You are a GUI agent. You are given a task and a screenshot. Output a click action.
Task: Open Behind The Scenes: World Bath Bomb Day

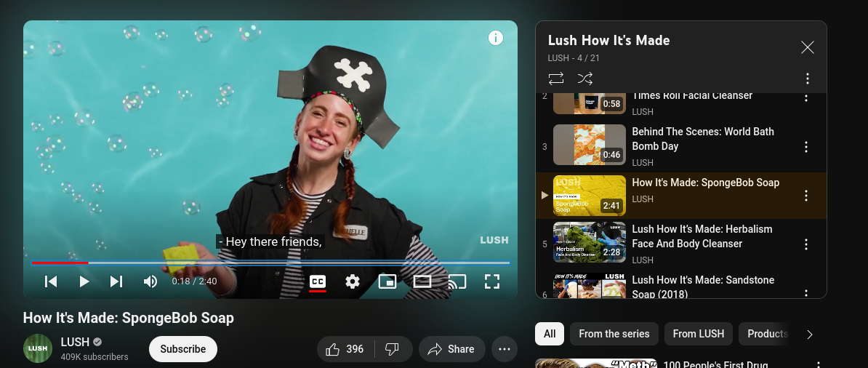tap(703, 139)
